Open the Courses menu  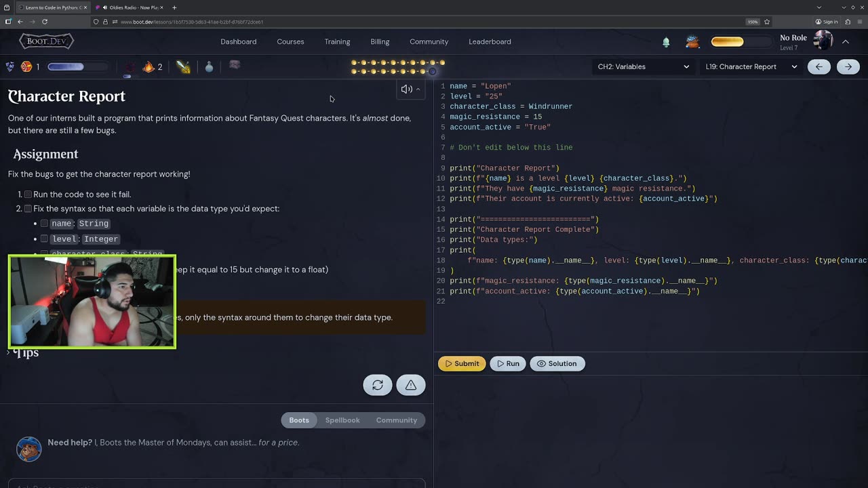(290, 41)
